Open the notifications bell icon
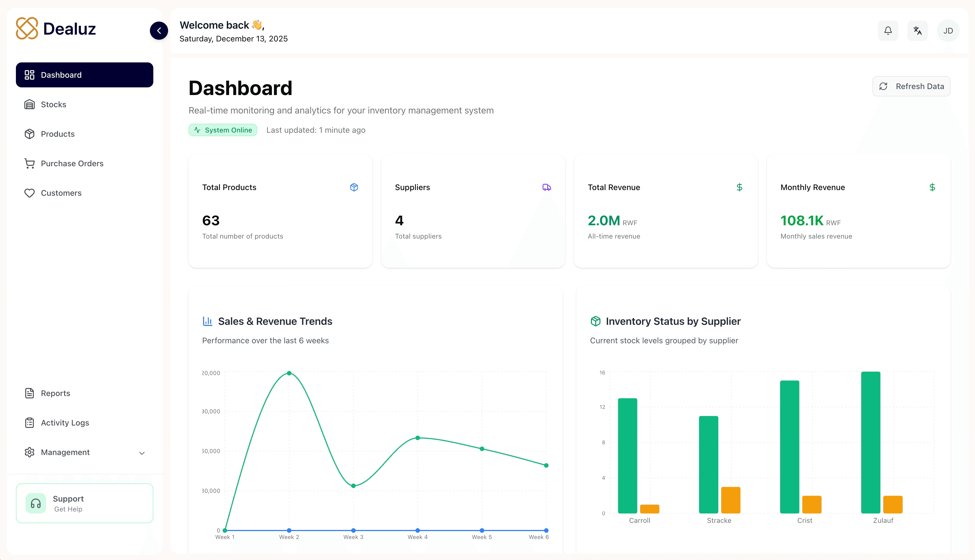This screenshot has width=975, height=560. 888,30
